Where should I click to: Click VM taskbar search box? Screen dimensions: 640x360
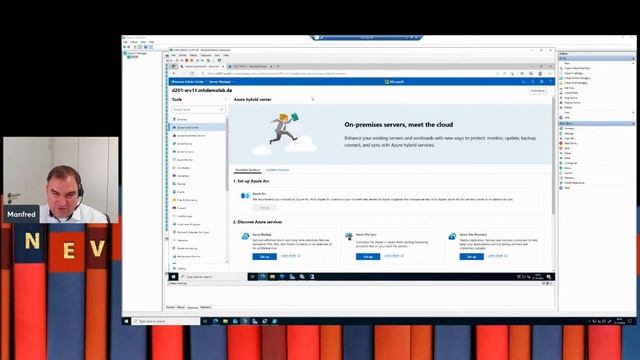tap(212, 277)
